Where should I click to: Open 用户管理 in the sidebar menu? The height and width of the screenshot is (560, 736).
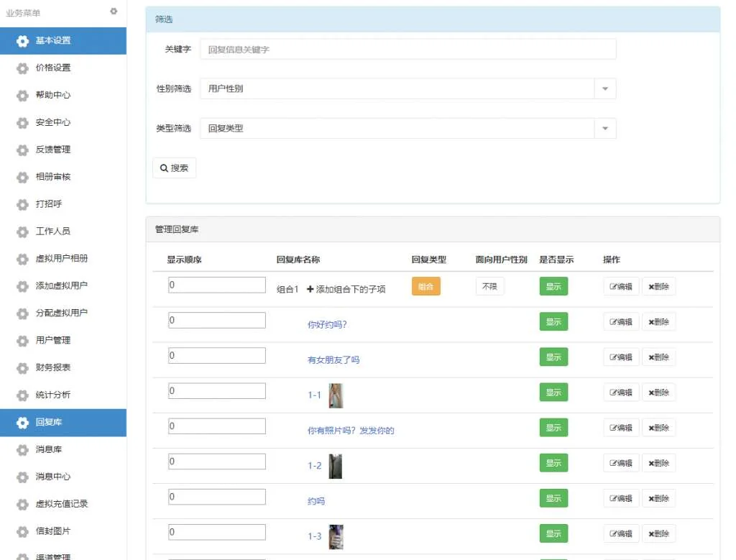tap(53, 340)
